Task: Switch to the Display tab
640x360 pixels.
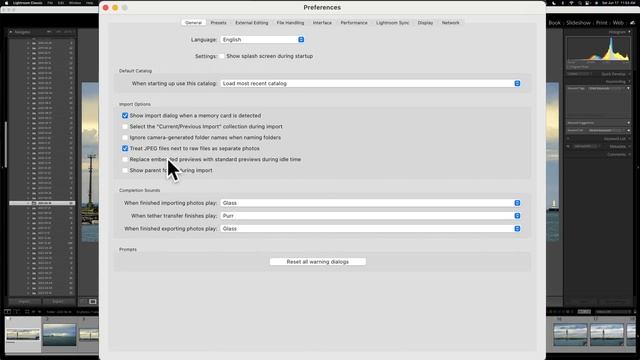Action: click(425, 23)
